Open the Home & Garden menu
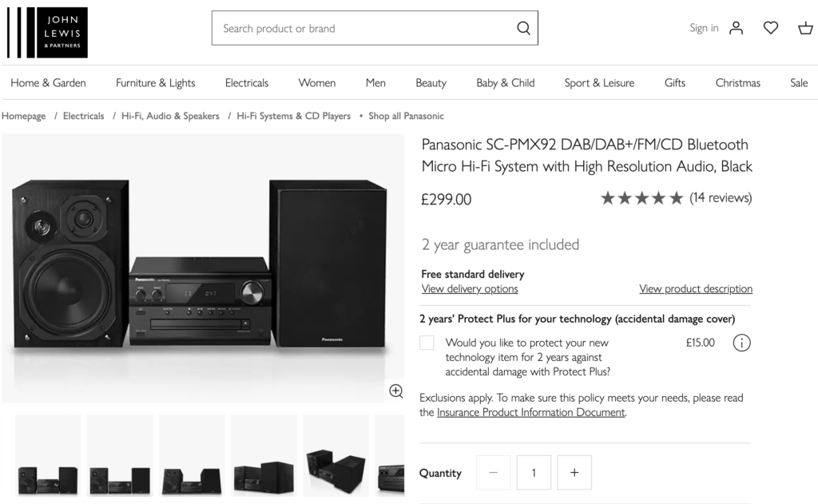The height and width of the screenshot is (504, 818). coord(48,83)
